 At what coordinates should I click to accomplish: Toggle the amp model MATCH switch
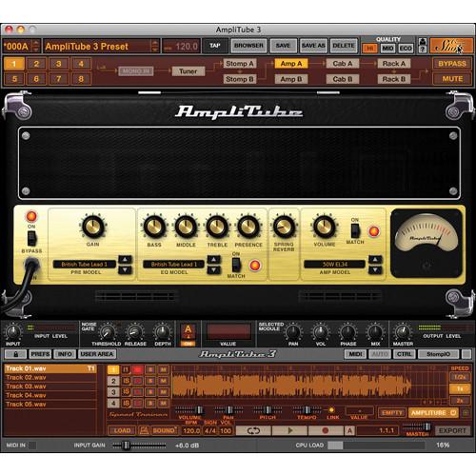coord(355,230)
